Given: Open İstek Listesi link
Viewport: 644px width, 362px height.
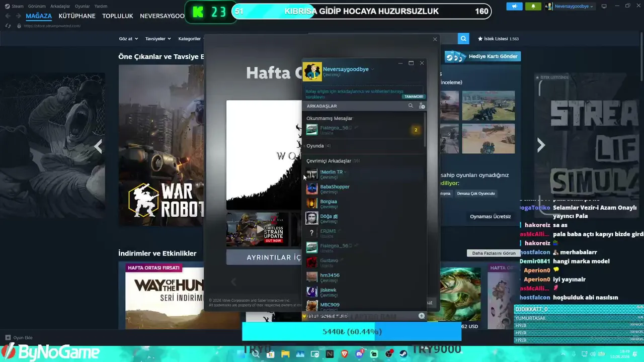Looking at the screenshot, I should point(498,39).
